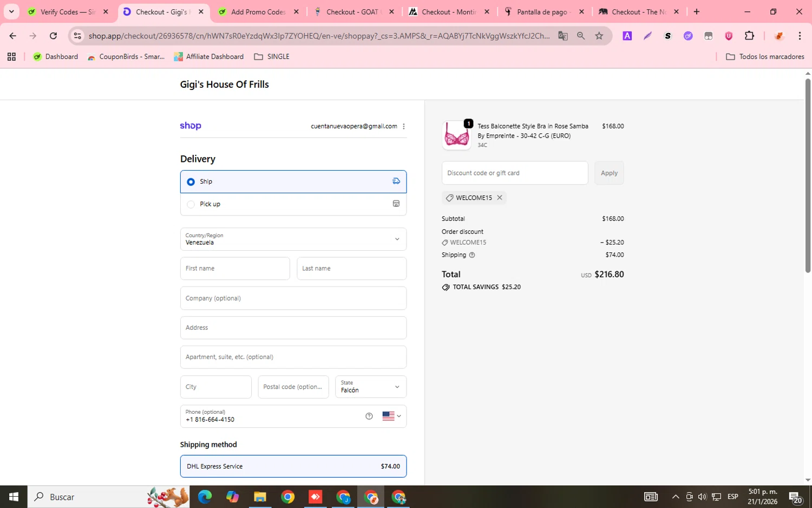
Task: Click the phone number help icon
Action: pos(369,416)
